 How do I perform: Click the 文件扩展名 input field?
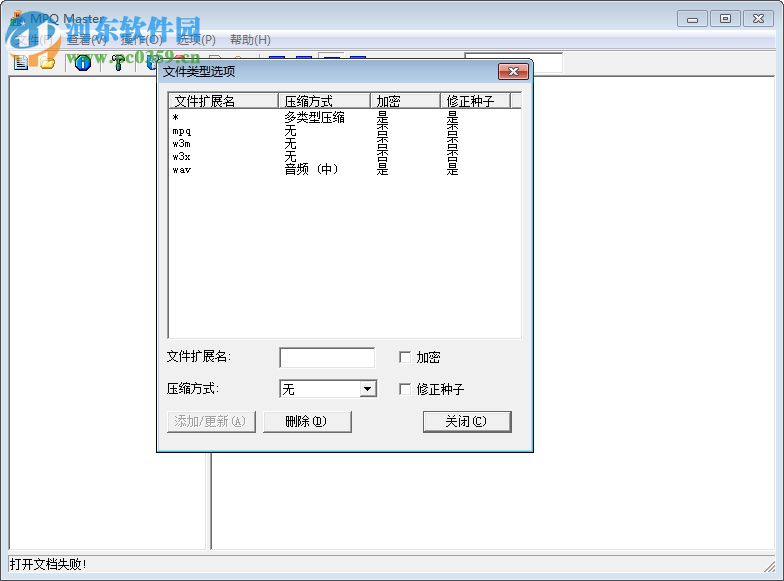point(327,358)
